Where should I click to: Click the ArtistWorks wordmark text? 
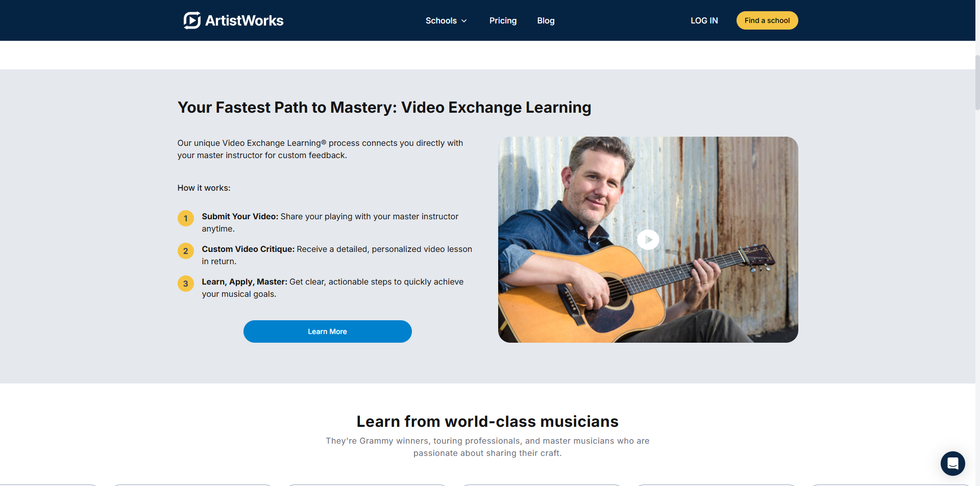pyautogui.click(x=244, y=21)
